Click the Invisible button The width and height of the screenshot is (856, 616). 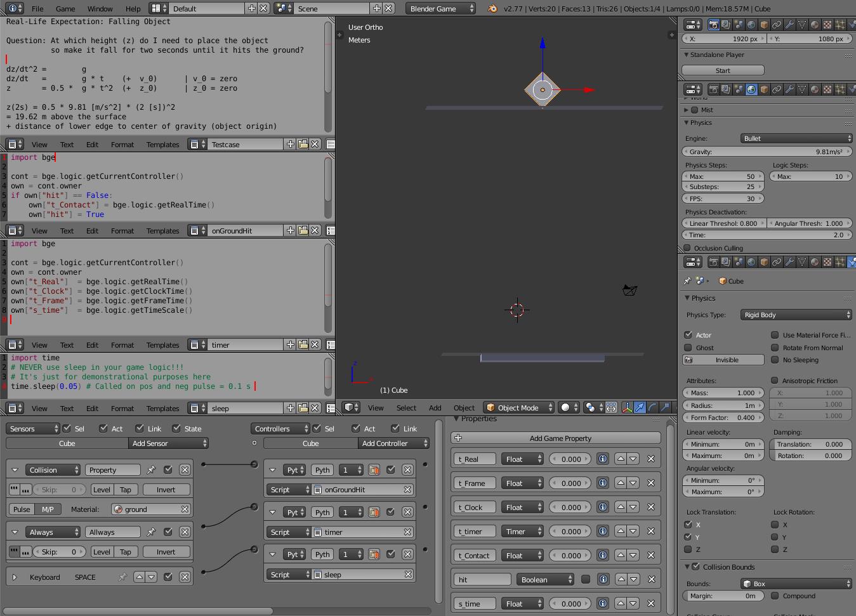(723, 360)
